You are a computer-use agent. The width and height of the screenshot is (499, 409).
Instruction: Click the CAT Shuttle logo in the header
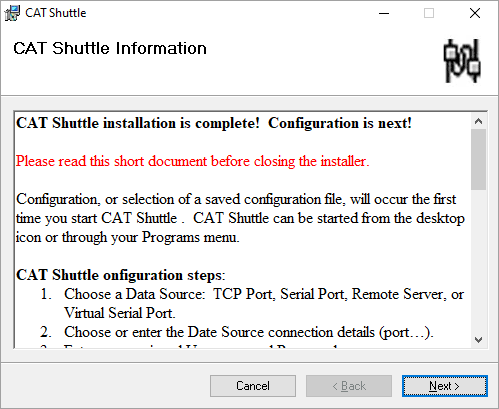[462, 61]
